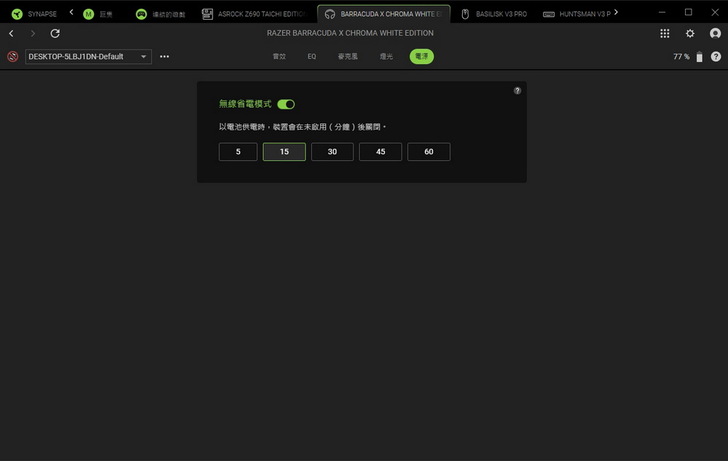Viewport: 728px width, 461px height.
Task: Go forward with the forward arrow
Action: click(32, 33)
